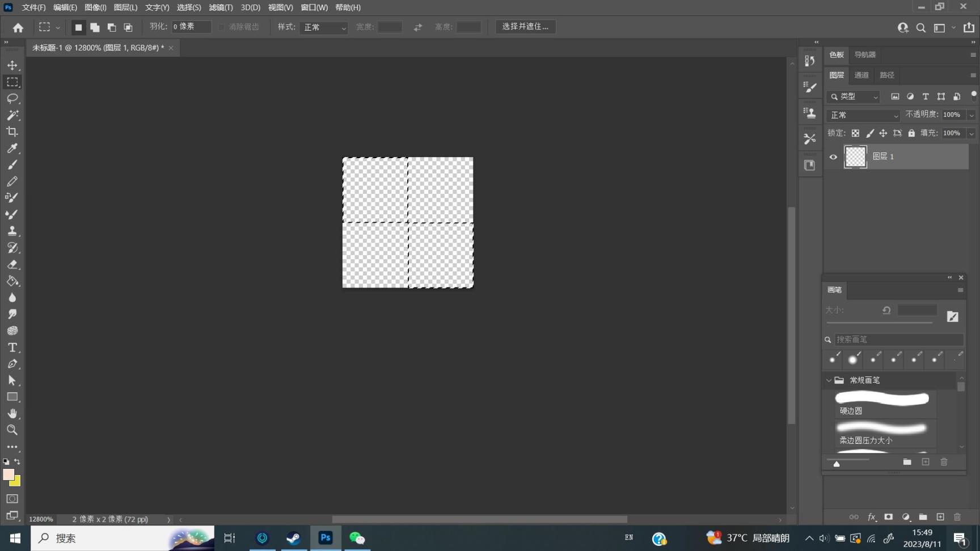This screenshot has height=551, width=980.
Task: Toggle the layer filter on/off switch
Action: point(974,95)
